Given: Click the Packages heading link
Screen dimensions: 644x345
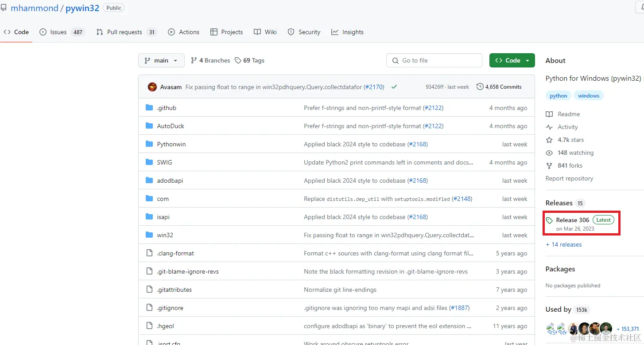Looking at the screenshot, I should 560,269.
